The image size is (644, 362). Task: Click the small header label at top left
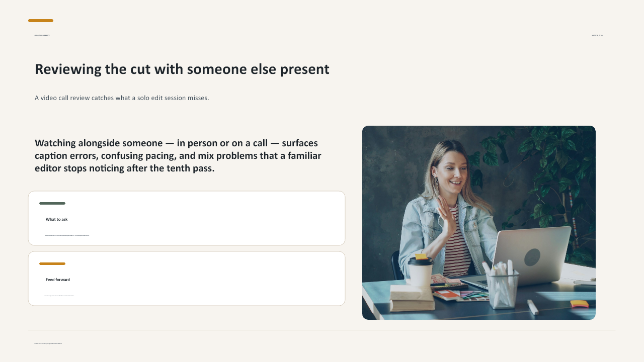(42, 36)
